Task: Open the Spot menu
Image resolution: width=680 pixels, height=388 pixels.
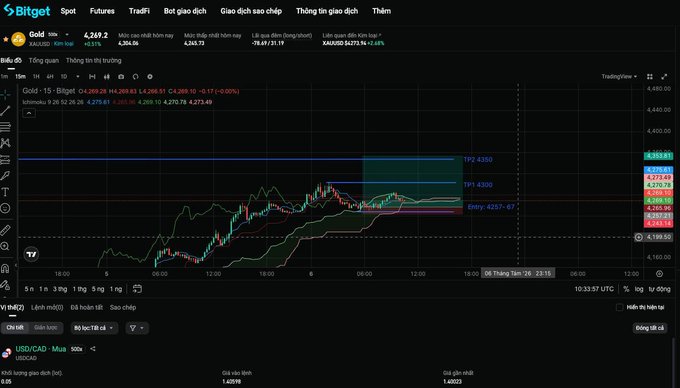Action: coord(68,11)
